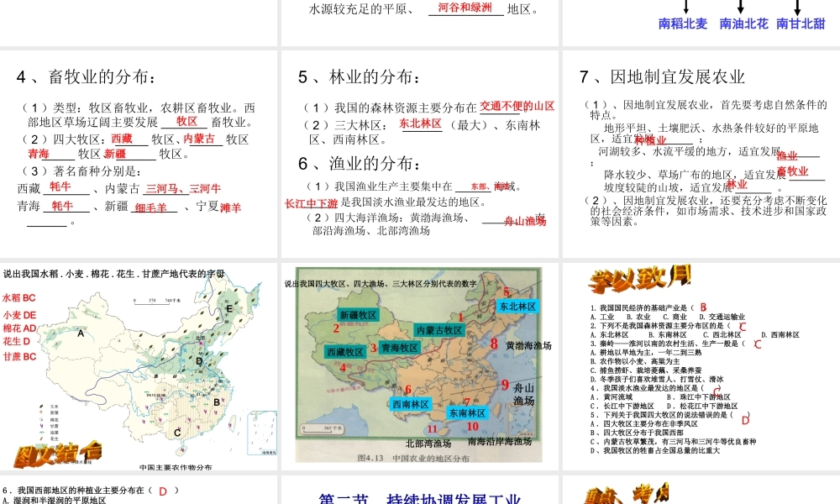Click quiz option C. 长江中下游地区
Viewport: 840px width, 504px height.
tap(622, 406)
